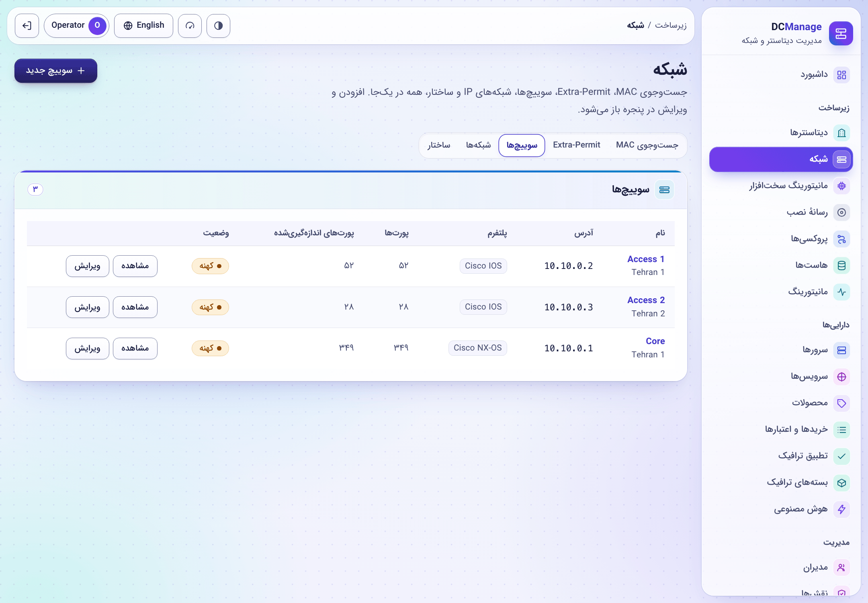This screenshot has width=868, height=603.
Task: Switch to the ساختار tab
Action: (439, 145)
